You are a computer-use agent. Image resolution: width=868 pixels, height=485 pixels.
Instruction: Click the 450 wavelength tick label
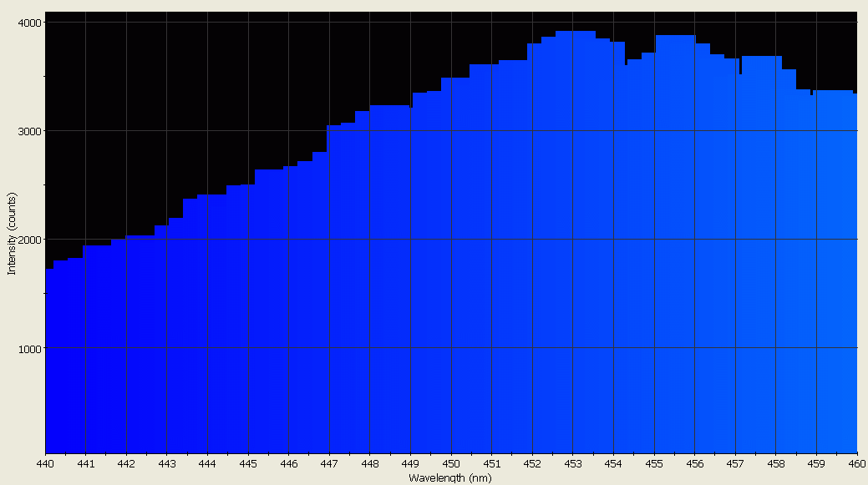451,463
